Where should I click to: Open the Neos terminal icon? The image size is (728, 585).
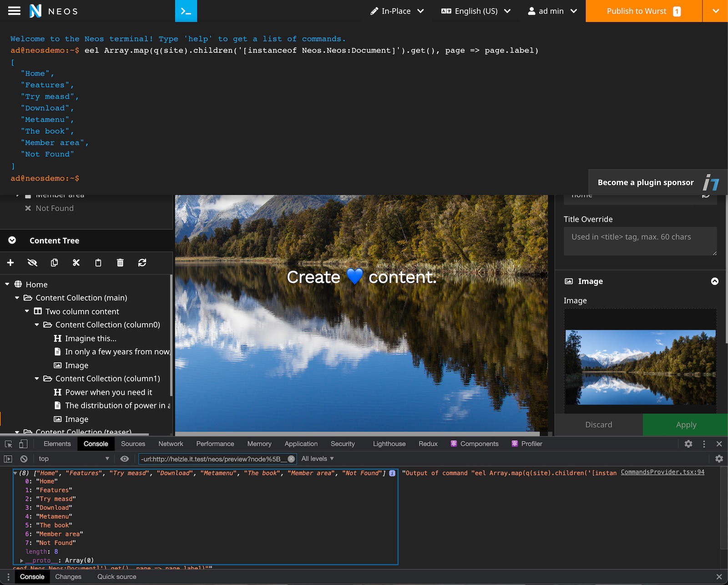click(x=186, y=11)
